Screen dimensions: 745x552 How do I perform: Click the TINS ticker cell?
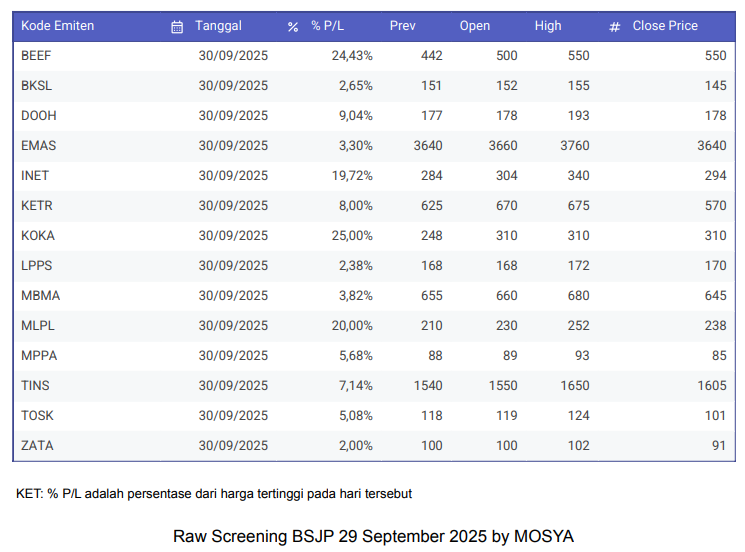[35, 386]
